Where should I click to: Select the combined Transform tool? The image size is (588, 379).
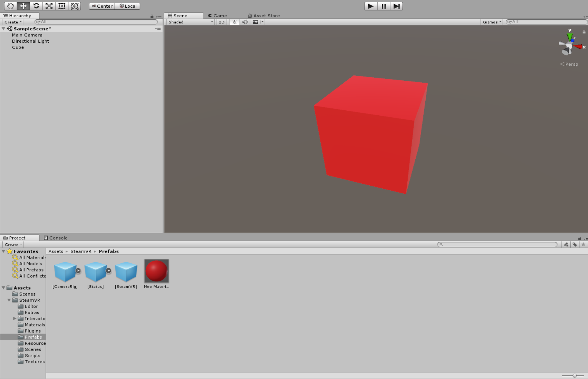coord(75,6)
